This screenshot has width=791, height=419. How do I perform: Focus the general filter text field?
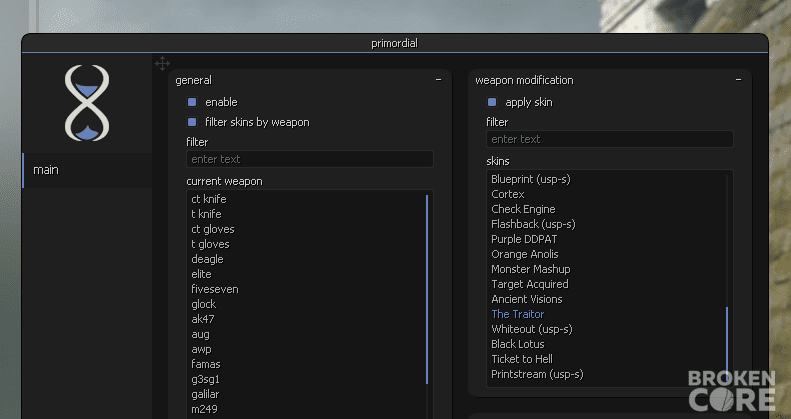310,159
